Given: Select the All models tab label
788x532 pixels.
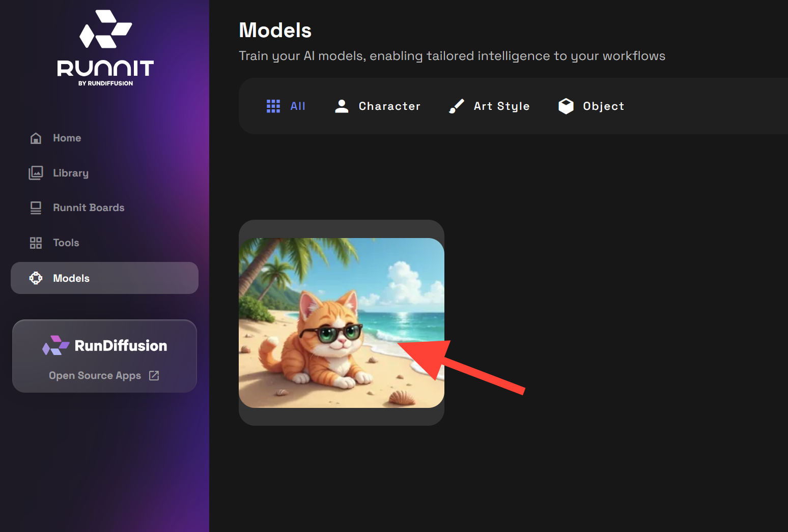Looking at the screenshot, I should coord(298,106).
